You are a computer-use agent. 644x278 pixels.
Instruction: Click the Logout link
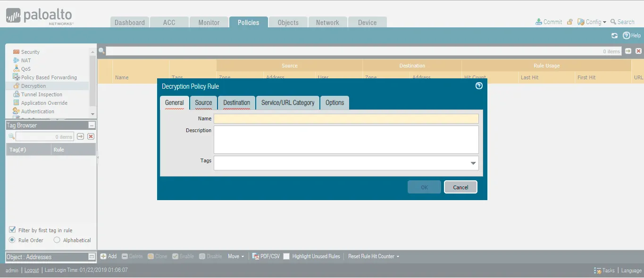(32, 270)
